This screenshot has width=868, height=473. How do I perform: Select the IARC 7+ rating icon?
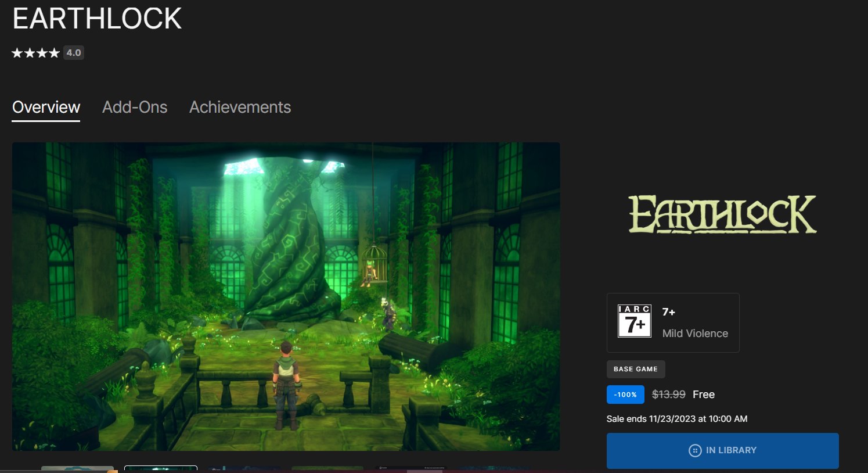[634, 321]
